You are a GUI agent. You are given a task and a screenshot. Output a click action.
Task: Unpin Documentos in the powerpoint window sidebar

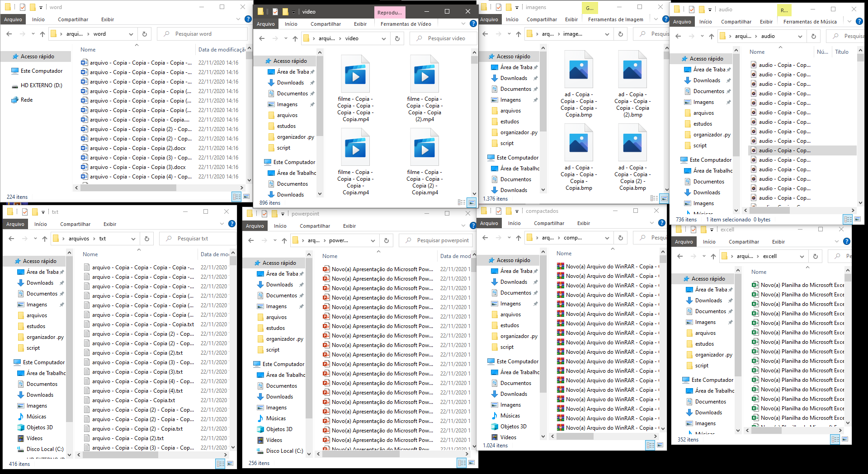click(x=302, y=295)
